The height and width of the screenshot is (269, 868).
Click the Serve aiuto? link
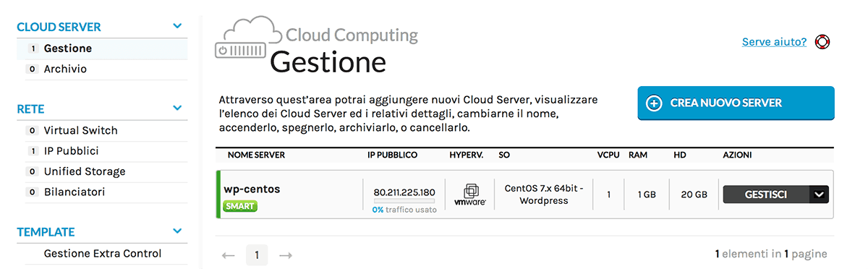pos(774,42)
